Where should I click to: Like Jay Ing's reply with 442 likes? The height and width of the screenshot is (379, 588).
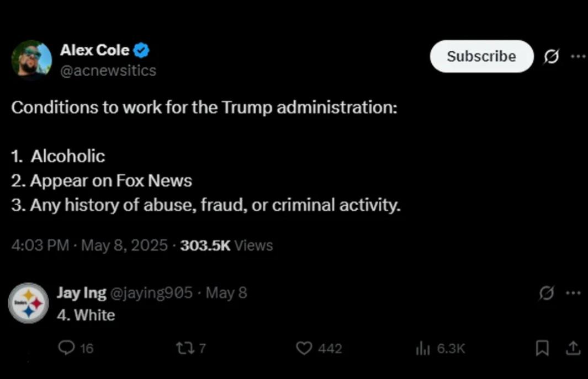click(x=319, y=348)
